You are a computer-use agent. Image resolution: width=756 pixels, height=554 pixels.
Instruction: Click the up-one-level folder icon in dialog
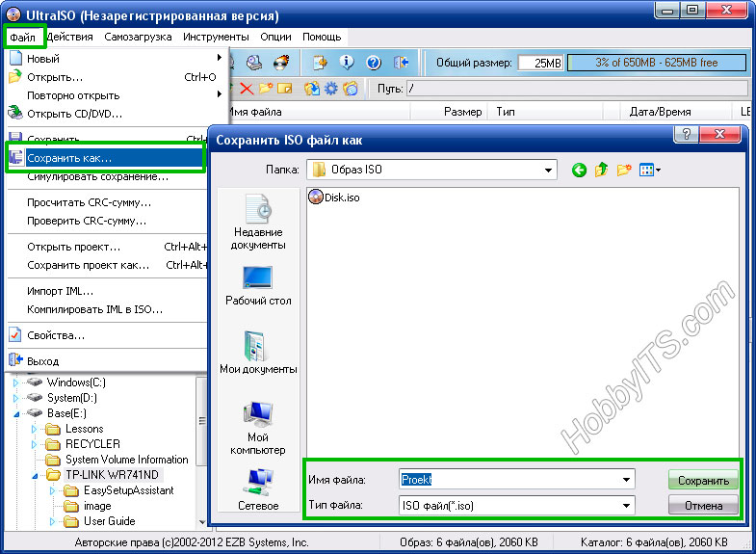(x=601, y=170)
